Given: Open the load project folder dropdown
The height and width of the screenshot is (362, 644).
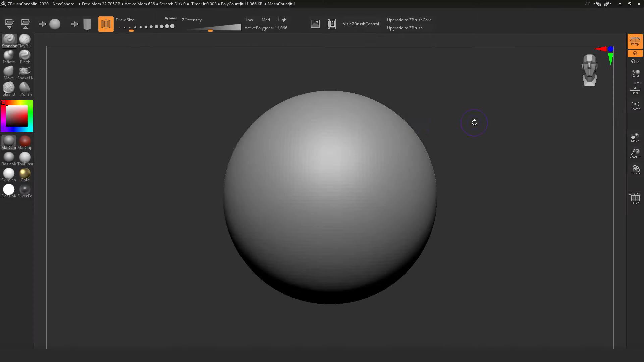Looking at the screenshot, I should point(9,24).
